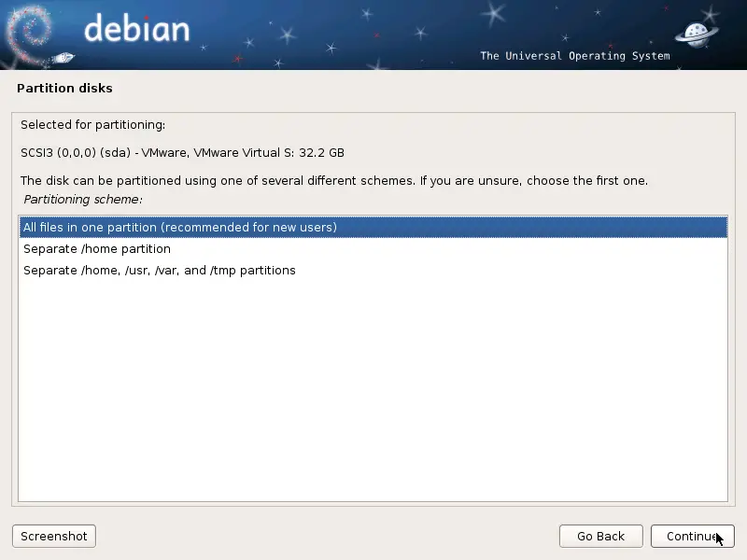The image size is (747, 560).
Task: Click the Continue button
Action: [692, 536]
